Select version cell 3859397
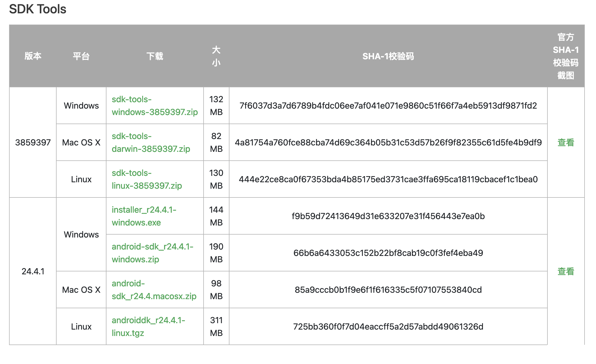596x364 pixels. [x=33, y=143]
